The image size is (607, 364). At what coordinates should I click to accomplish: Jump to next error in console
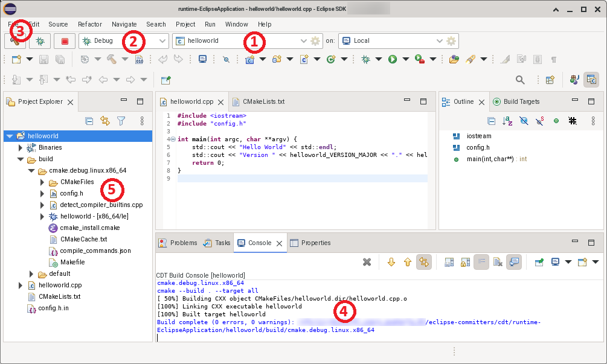coord(391,262)
